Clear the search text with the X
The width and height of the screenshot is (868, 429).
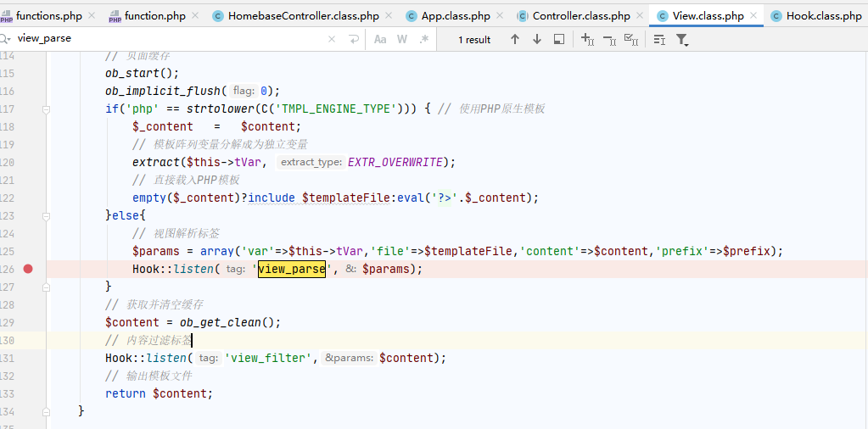332,39
